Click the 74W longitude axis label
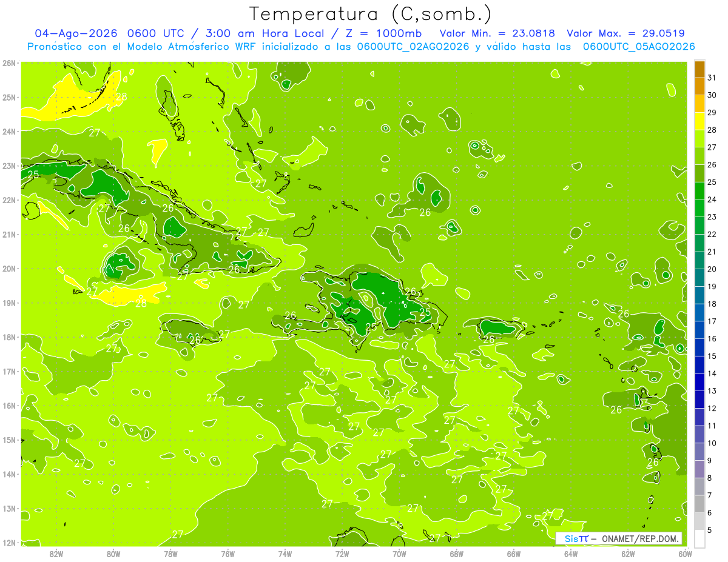 (285, 554)
